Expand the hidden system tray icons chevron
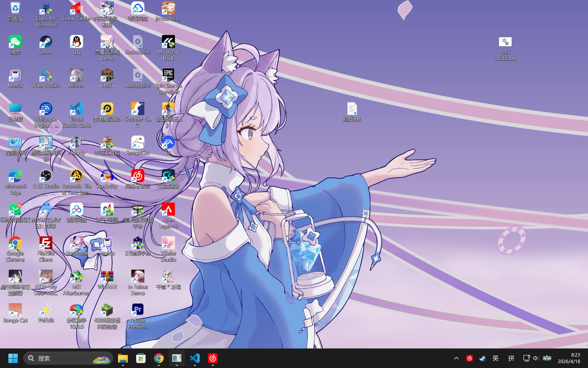This screenshot has width=588, height=368. point(456,358)
